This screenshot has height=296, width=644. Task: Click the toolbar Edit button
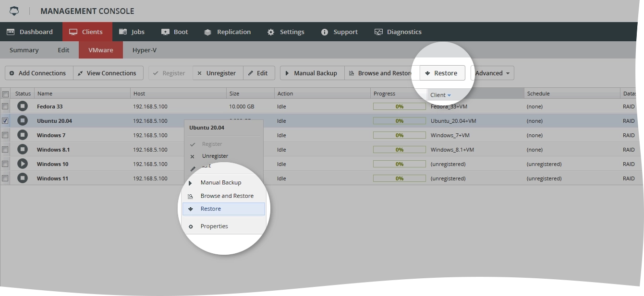pos(259,73)
